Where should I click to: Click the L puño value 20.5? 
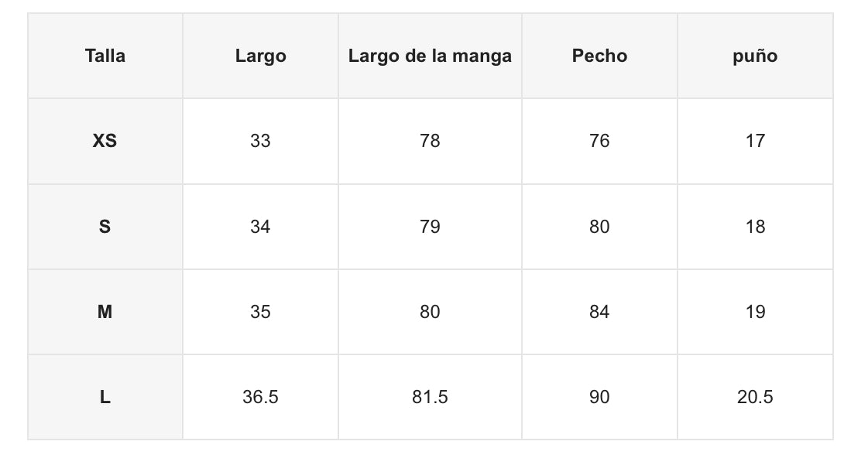(755, 397)
